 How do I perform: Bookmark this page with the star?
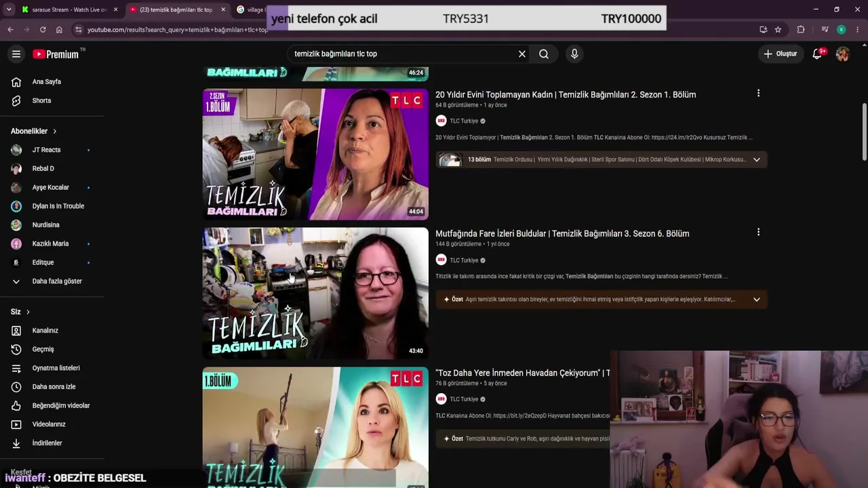778,30
